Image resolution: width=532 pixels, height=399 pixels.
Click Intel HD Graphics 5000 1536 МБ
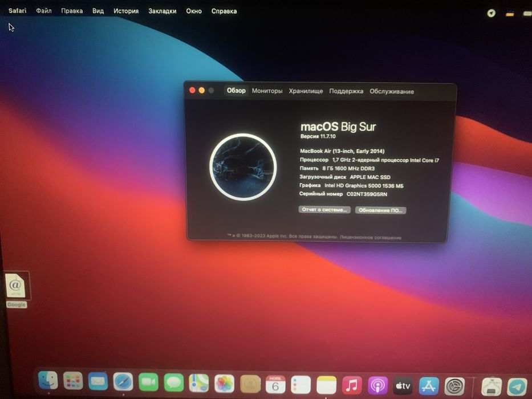click(x=364, y=186)
